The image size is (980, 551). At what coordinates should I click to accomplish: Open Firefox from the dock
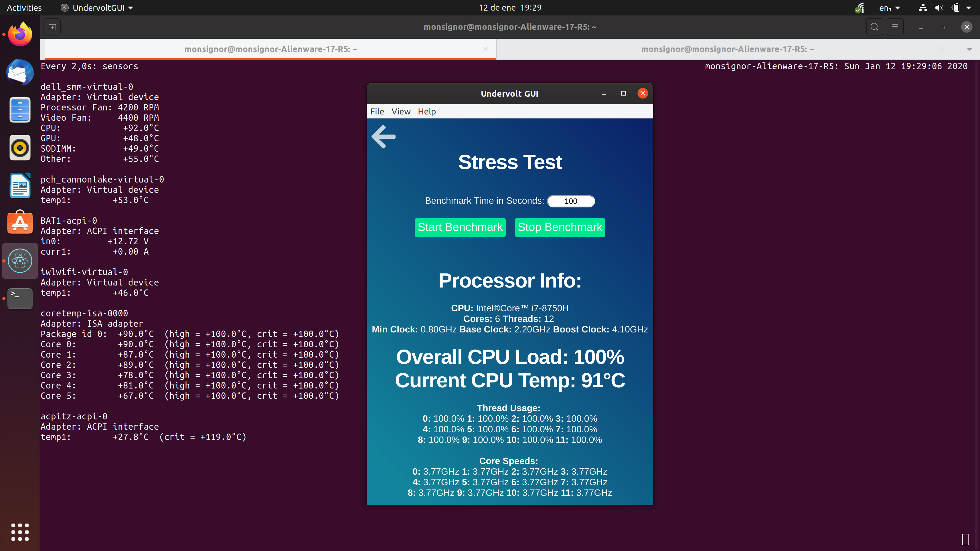(20, 34)
